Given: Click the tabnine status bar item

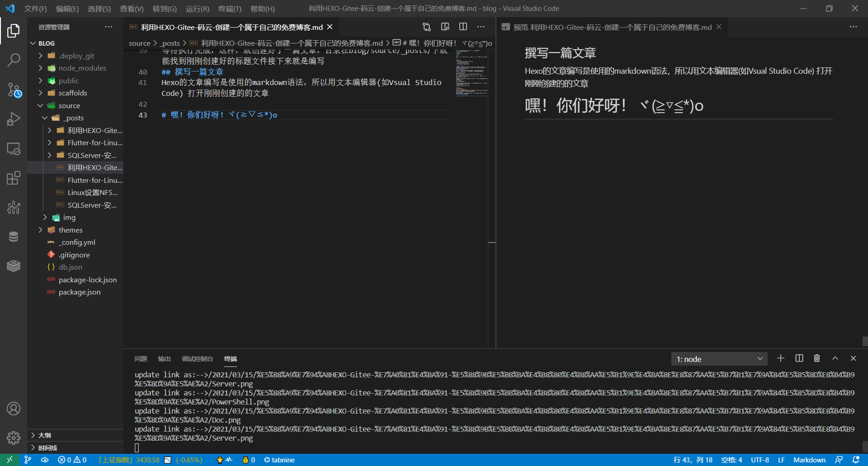Looking at the screenshot, I should click(279, 460).
